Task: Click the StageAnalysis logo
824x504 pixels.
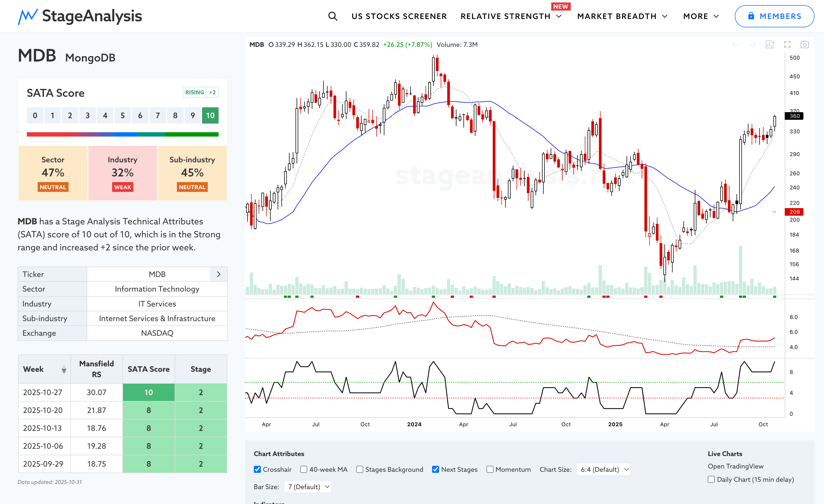Action: point(80,16)
